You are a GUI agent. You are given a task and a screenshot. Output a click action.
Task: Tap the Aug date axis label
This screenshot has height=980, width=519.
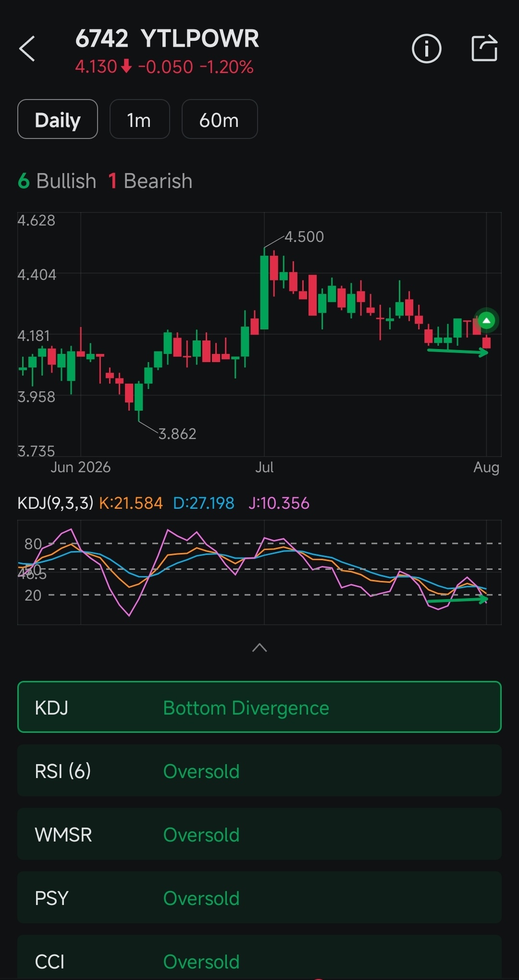point(486,467)
